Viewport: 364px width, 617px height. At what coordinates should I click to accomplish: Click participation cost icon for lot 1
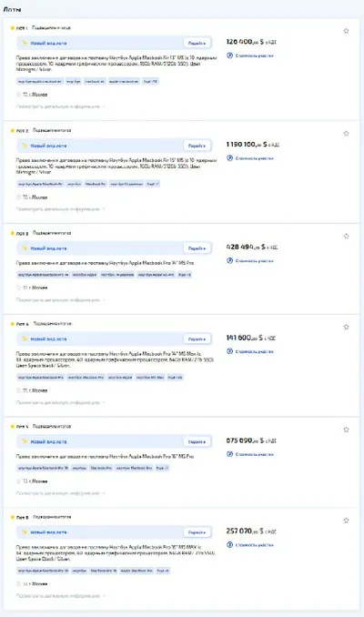[230, 56]
